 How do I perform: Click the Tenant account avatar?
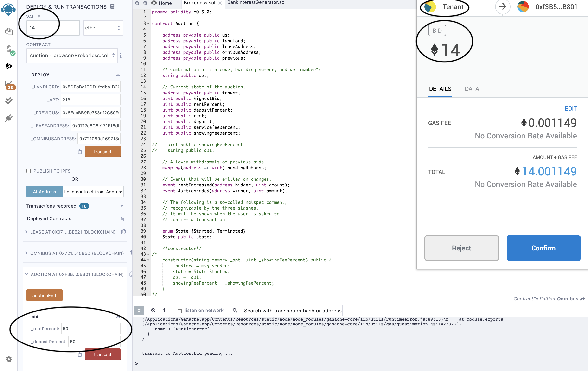[x=430, y=6]
